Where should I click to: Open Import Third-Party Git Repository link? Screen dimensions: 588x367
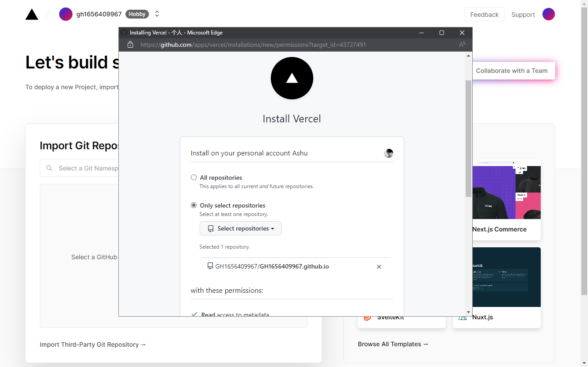93,344
